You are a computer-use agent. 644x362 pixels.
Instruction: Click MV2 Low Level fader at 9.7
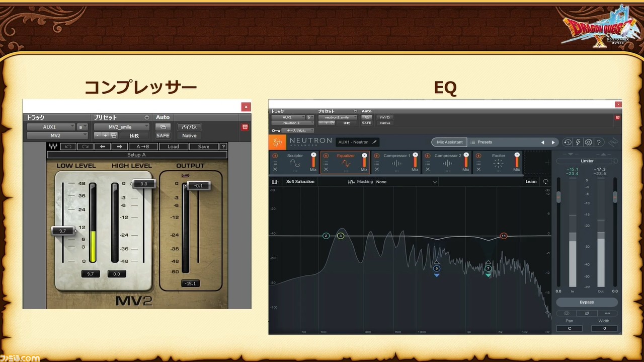click(63, 231)
